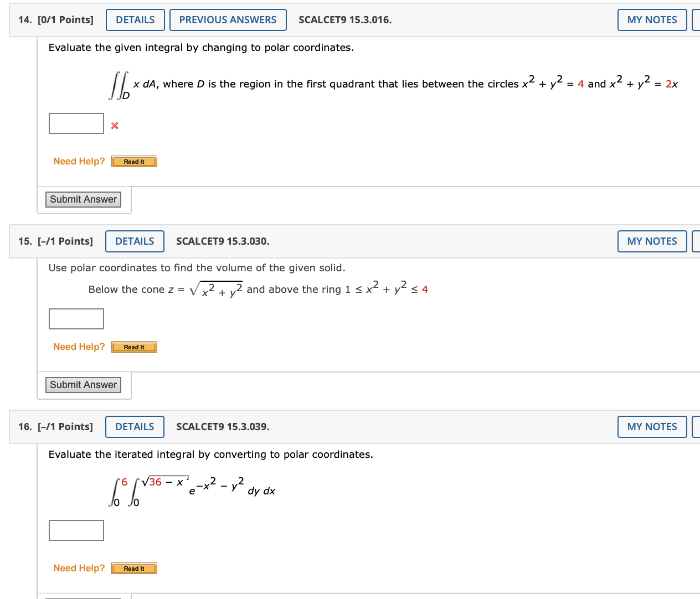The image size is (700, 599).
Task: Open PREVIOUS ANSWERS for question 14
Action: point(228,20)
